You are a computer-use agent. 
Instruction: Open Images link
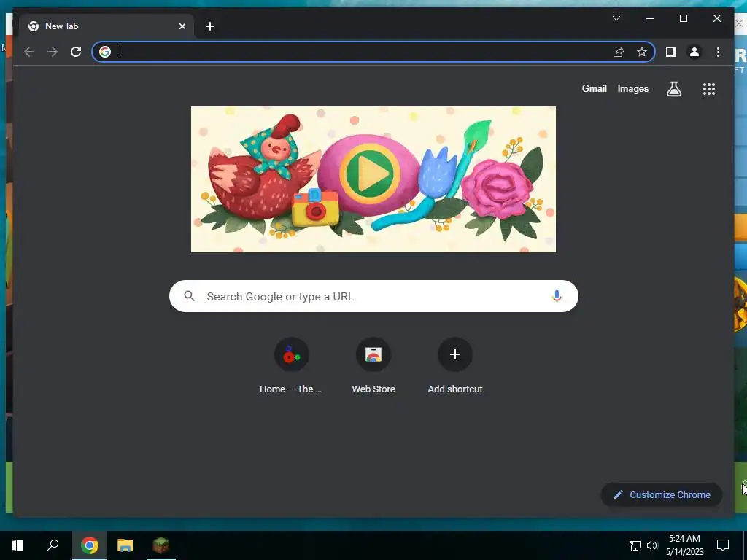pos(632,88)
